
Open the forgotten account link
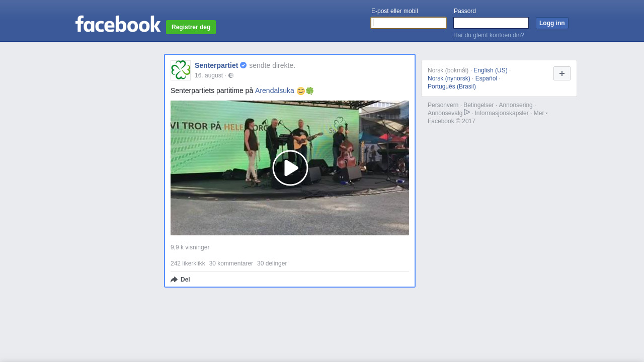pyautogui.click(x=489, y=35)
